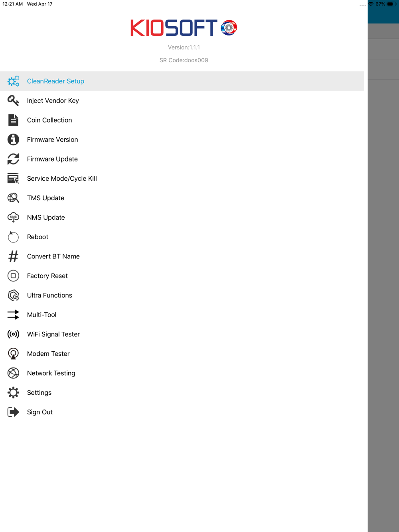
Task: Select the Network Testing label
Action: click(51, 373)
